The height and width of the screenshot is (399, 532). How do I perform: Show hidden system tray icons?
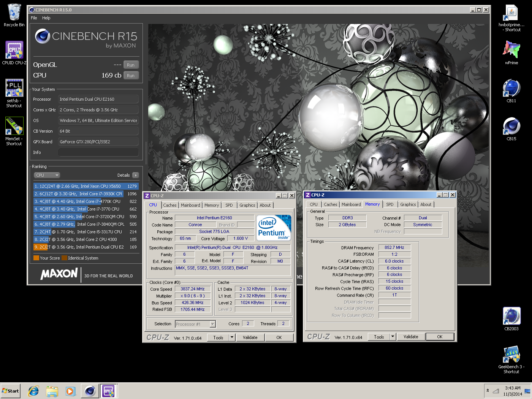[x=488, y=391]
